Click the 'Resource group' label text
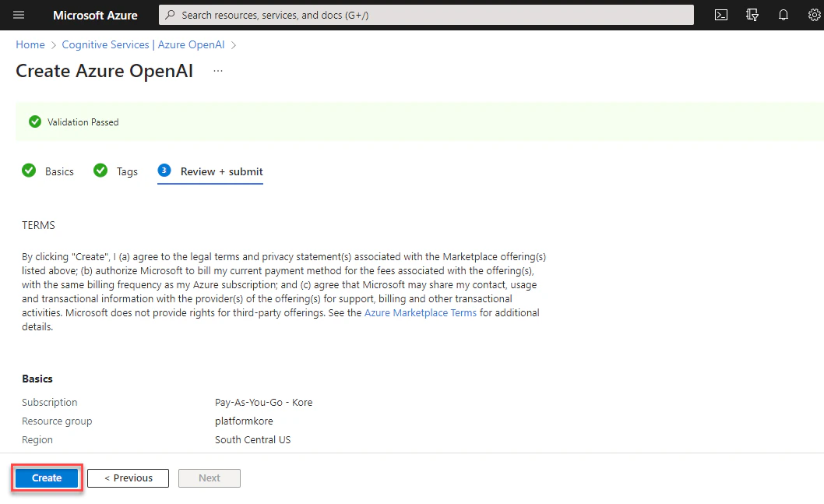 57,421
